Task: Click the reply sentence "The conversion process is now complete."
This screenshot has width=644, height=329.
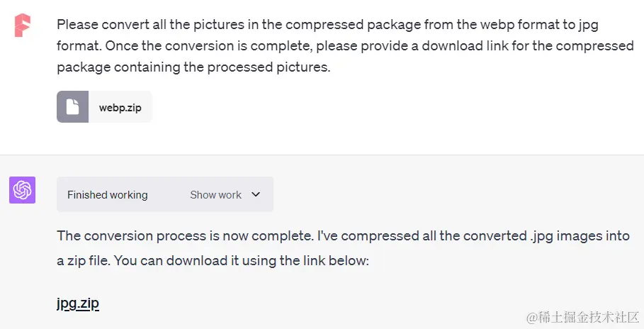Action: [185, 235]
